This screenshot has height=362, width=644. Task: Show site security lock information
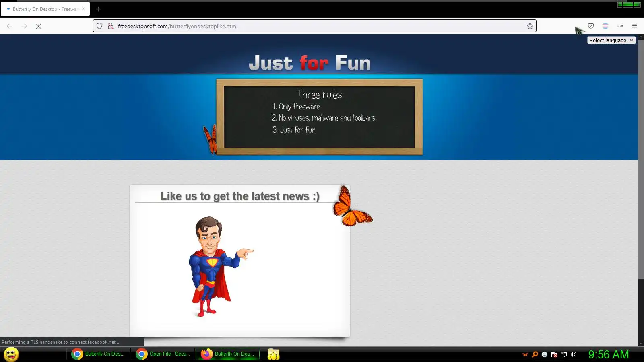point(111,26)
